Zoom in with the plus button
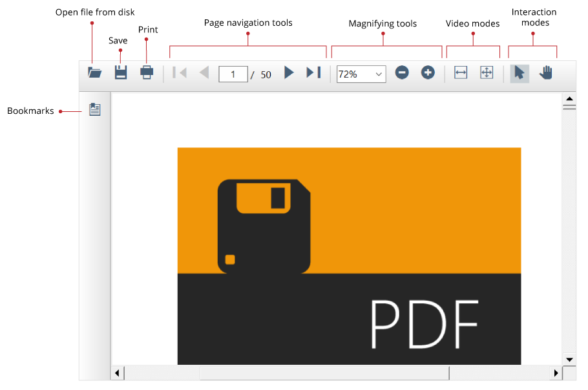The width and height of the screenshot is (588, 390). (x=428, y=72)
